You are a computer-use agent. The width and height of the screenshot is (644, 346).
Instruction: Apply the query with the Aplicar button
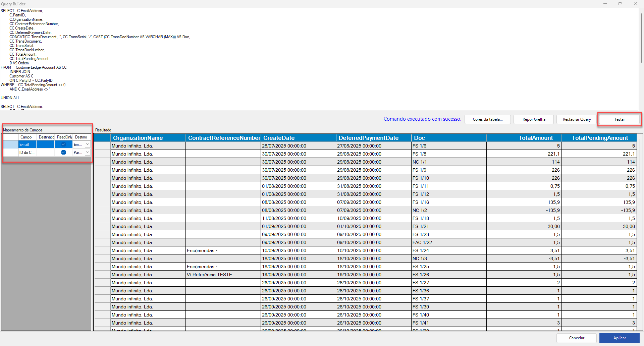[620, 338]
